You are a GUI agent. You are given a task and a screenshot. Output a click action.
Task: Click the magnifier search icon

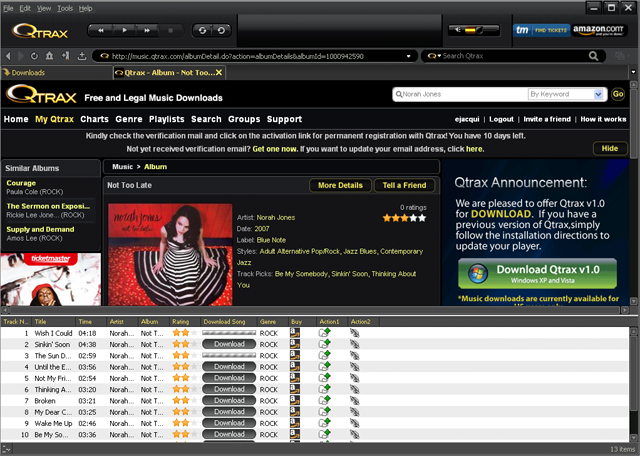pos(593,56)
